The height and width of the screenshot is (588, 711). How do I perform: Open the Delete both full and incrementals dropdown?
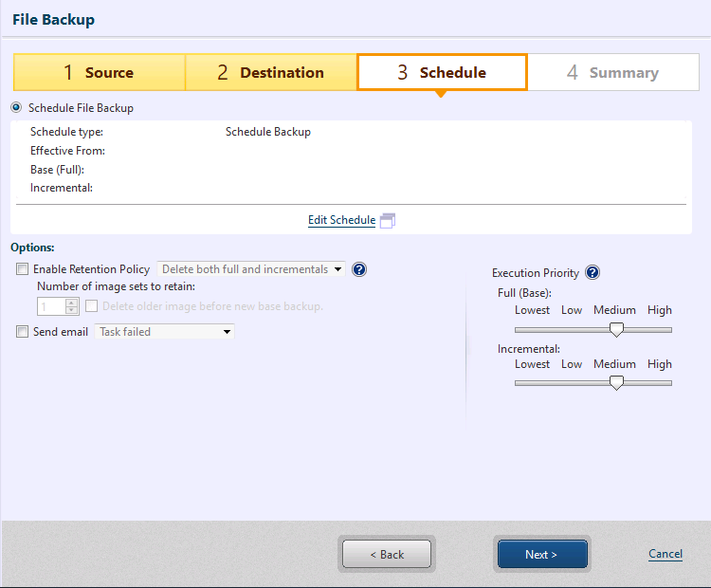click(251, 269)
